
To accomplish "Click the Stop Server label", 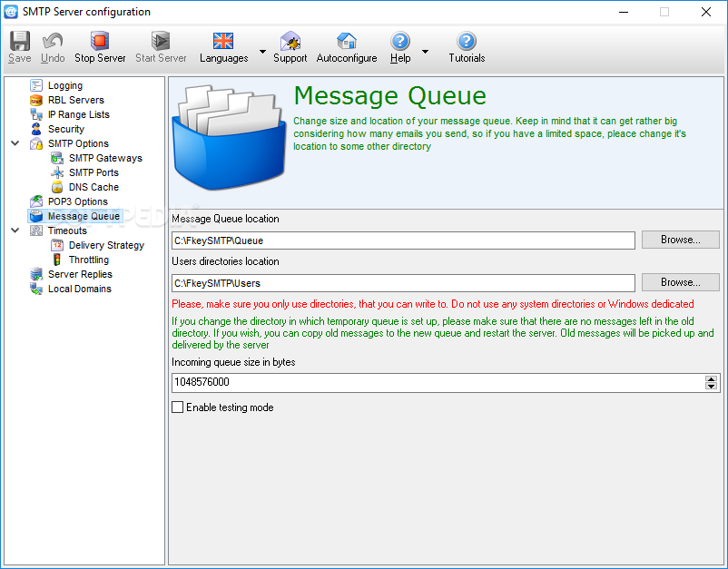I will pos(100,58).
